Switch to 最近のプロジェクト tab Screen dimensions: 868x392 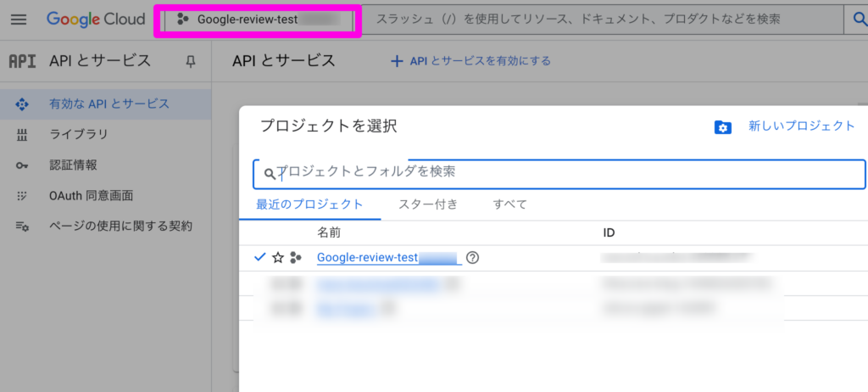point(309,204)
